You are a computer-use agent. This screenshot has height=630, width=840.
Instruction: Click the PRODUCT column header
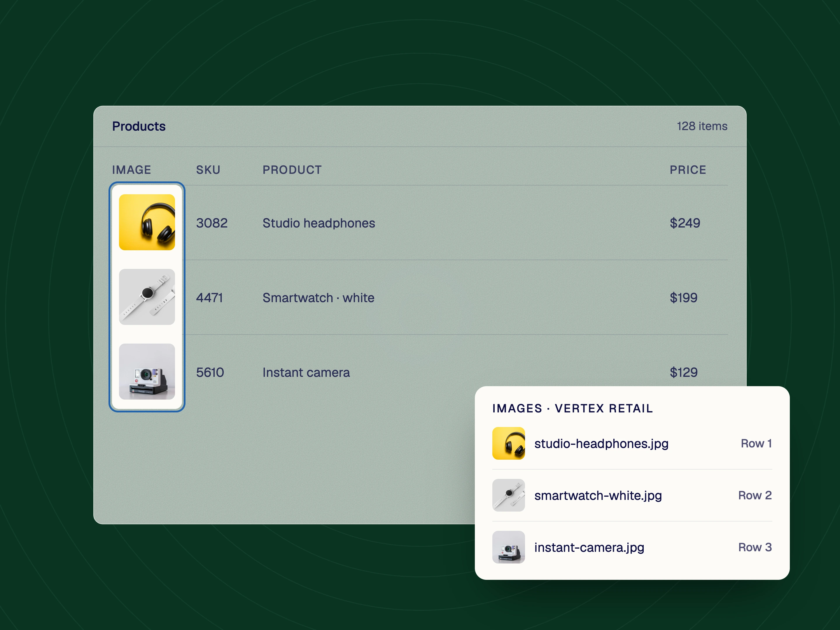pos(292,170)
